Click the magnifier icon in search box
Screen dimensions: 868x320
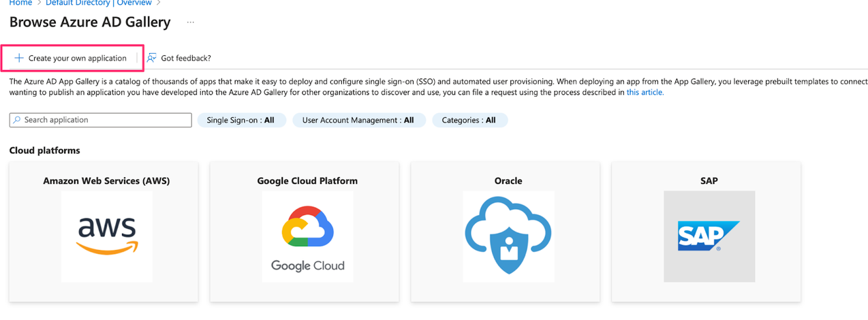coord(17,120)
